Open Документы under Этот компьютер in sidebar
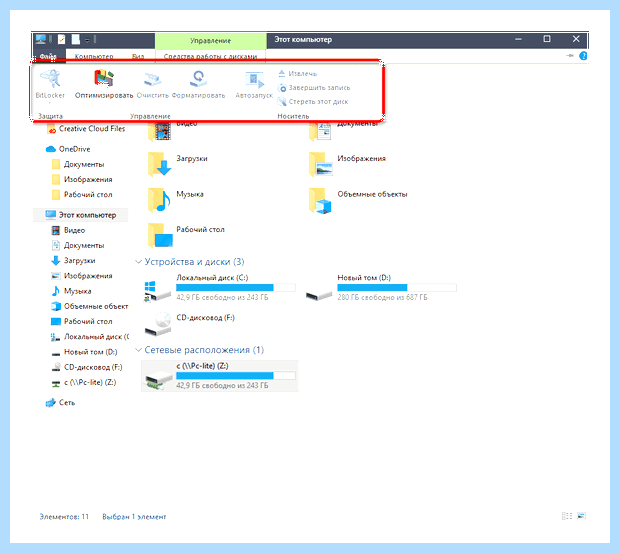The width and height of the screenshot is (620, 553). click(x=78, y=245)
